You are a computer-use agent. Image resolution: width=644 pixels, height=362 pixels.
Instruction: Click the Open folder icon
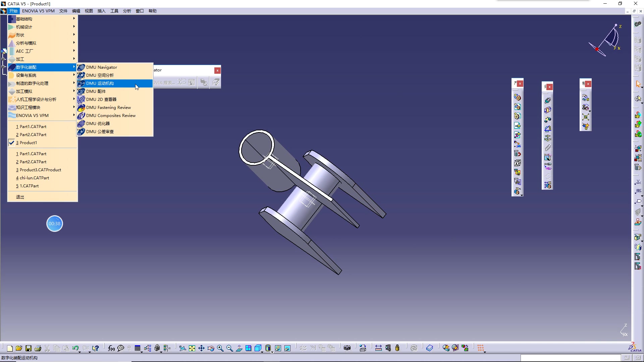point(19,348)
